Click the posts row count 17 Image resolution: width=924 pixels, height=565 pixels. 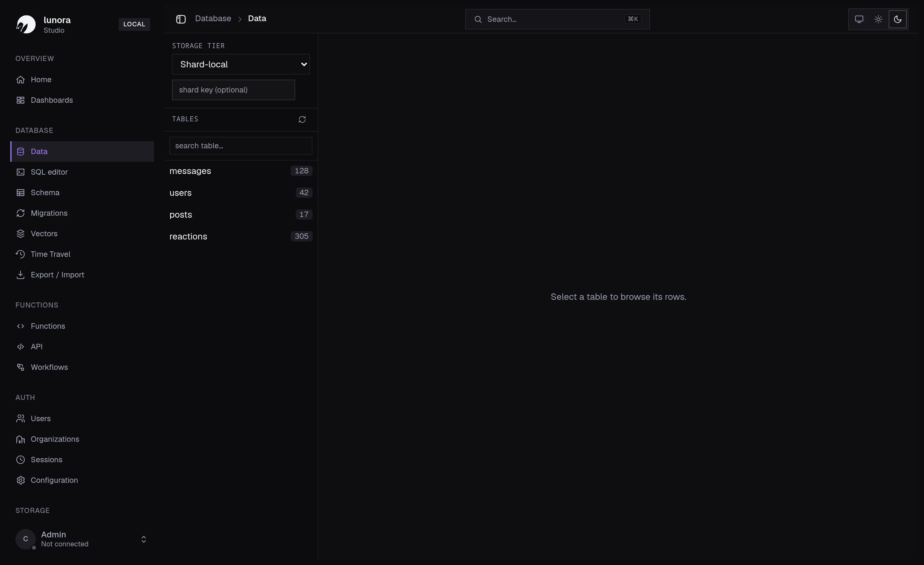304,214
